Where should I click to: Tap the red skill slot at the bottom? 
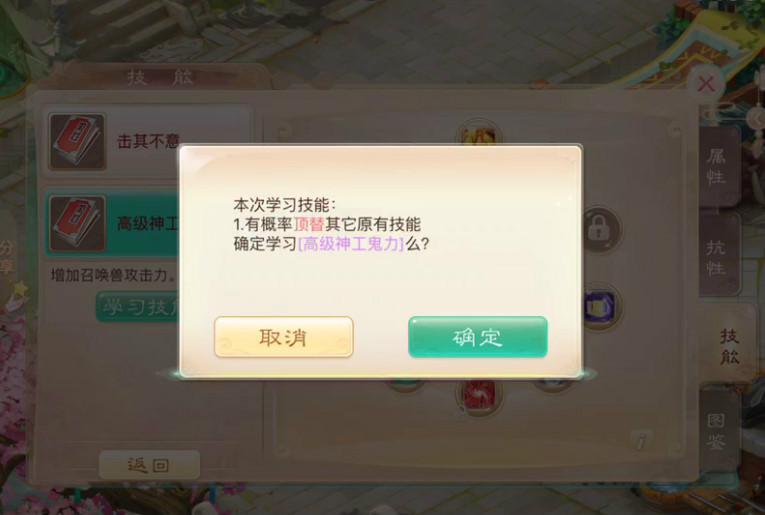click(480, 395)
